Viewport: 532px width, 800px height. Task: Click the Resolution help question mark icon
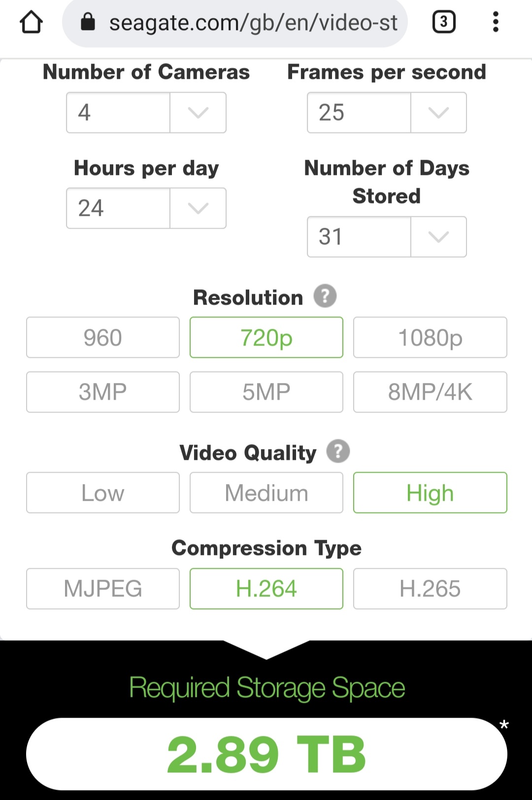(325, 296)
